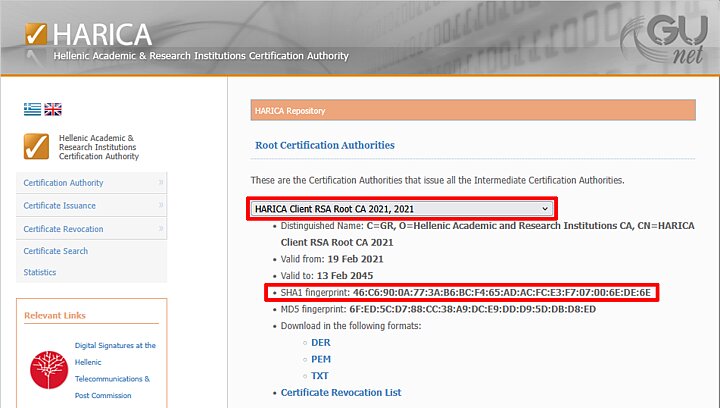
Task: Download the certificate in TXT format
Action: (320, 375)
